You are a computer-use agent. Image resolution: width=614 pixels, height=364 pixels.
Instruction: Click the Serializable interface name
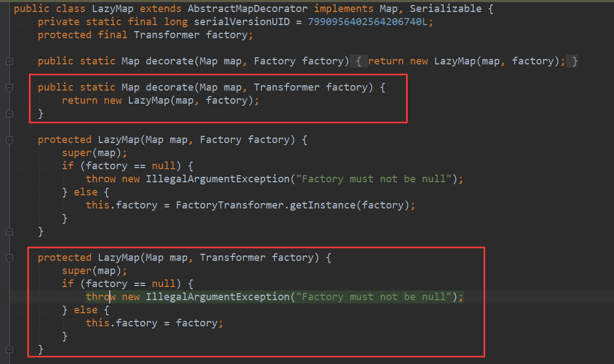[445, 9]
